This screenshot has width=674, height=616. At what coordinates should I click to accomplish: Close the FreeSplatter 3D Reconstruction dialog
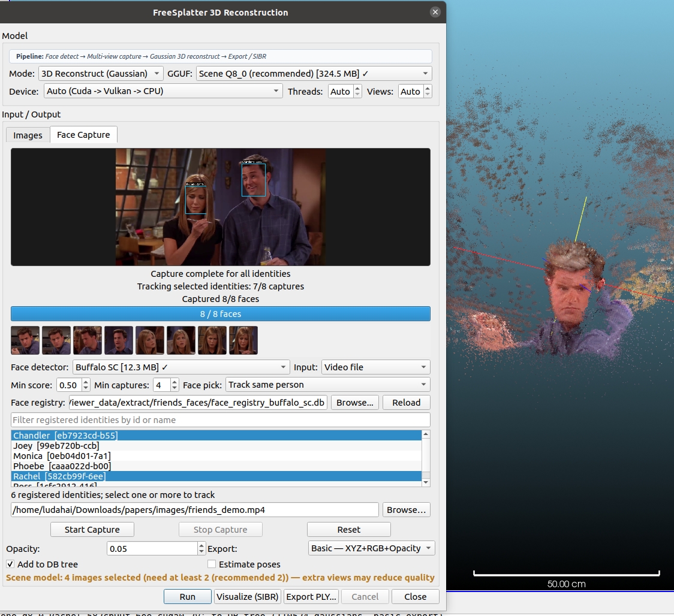pos(435,12)
